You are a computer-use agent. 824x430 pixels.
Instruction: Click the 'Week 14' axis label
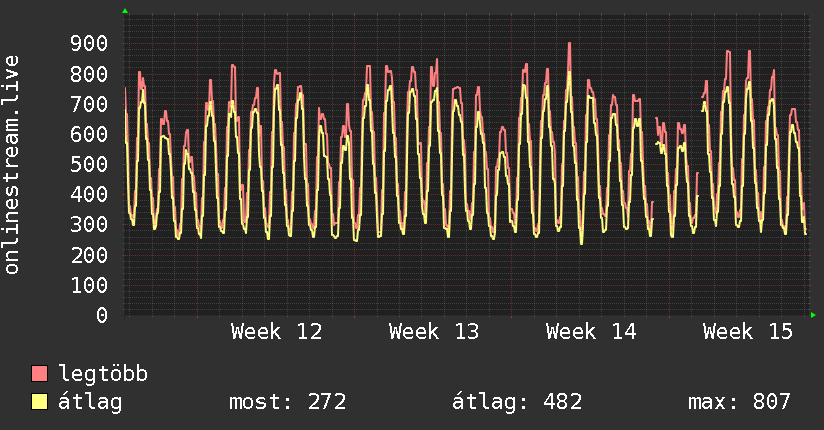[x=591, y=332]
